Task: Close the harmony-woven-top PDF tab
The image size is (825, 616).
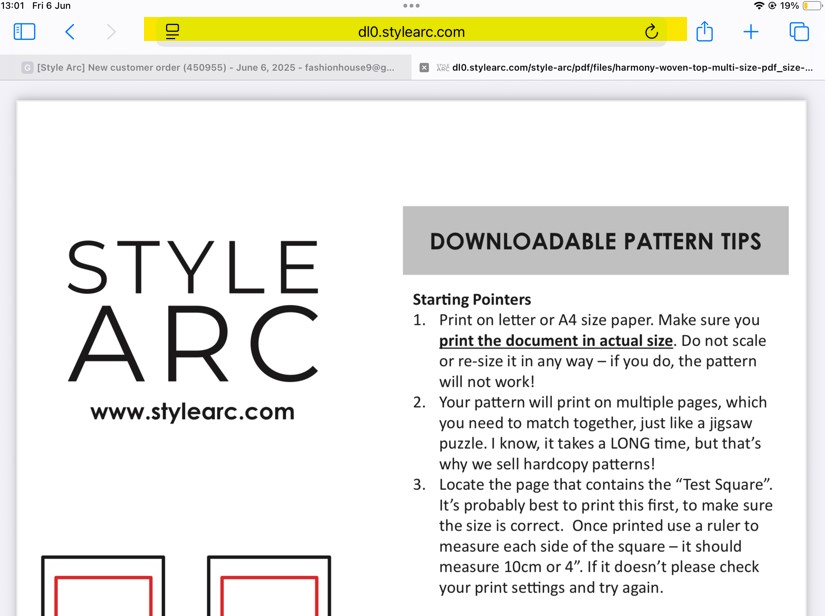Action: [x=424, y=67]
